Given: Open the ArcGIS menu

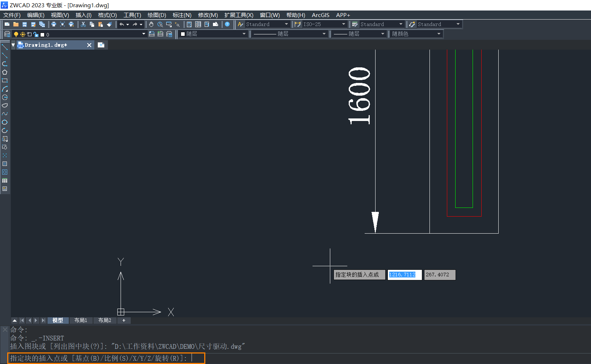Looking at the screenshot, I should pyautogui.click(x=320, y=15).
